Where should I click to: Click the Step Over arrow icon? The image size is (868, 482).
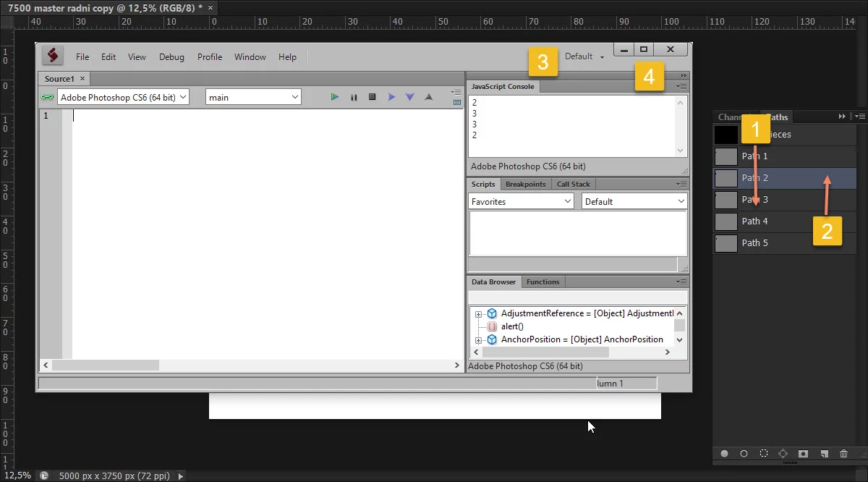pyautogui.click(x=391, y=97)
